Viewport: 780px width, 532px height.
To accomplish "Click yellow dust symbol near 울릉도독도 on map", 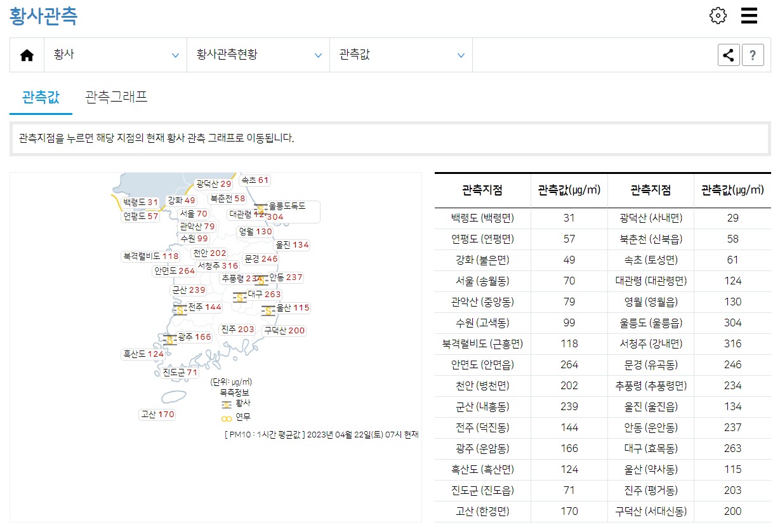I will 260,209.
